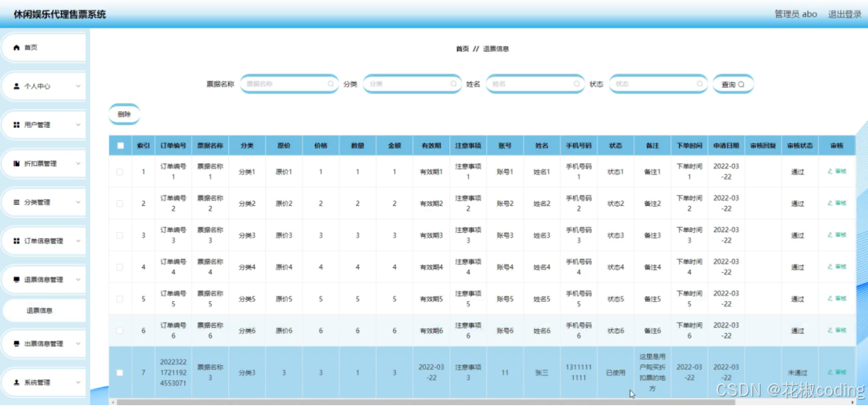Check the checkbox for row 4
Screen dimensions: 868x406
click(120, 267)
